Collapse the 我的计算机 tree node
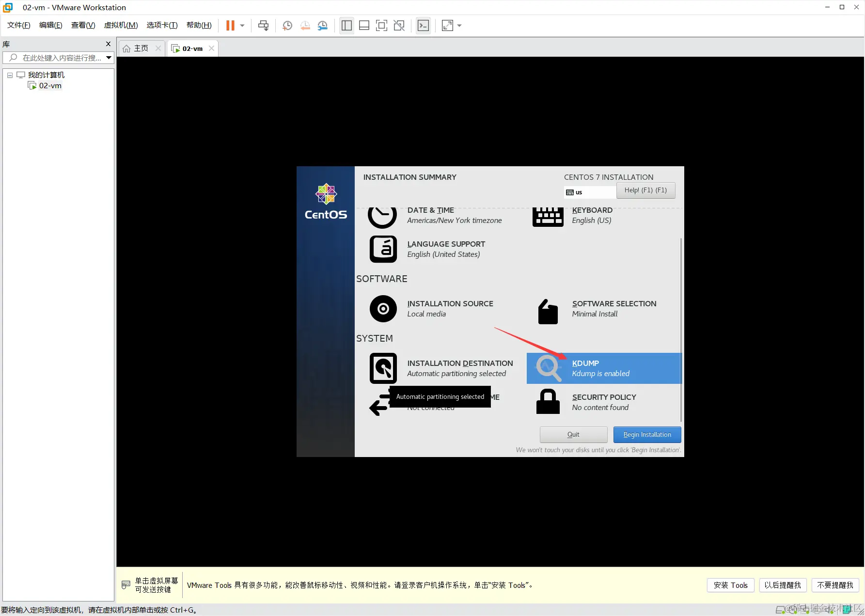This screenshot has height=616, width=865. point(10,75)
